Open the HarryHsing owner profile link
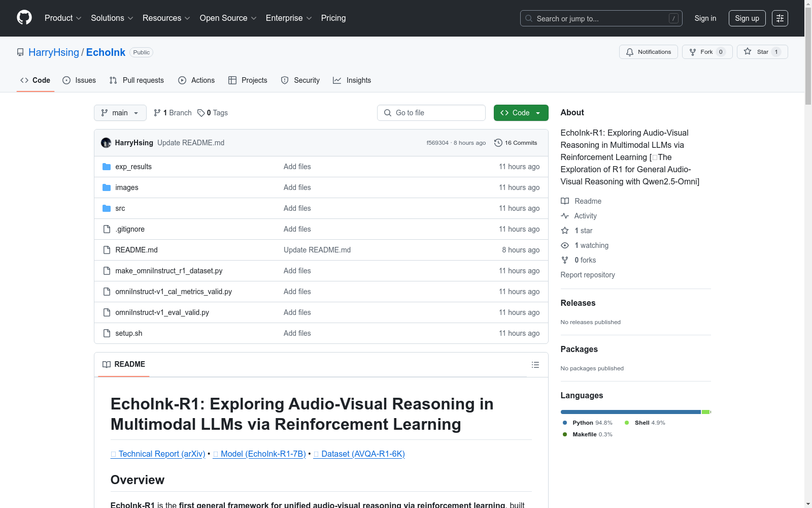Screen dimensions: 812x508 point(54,52)
